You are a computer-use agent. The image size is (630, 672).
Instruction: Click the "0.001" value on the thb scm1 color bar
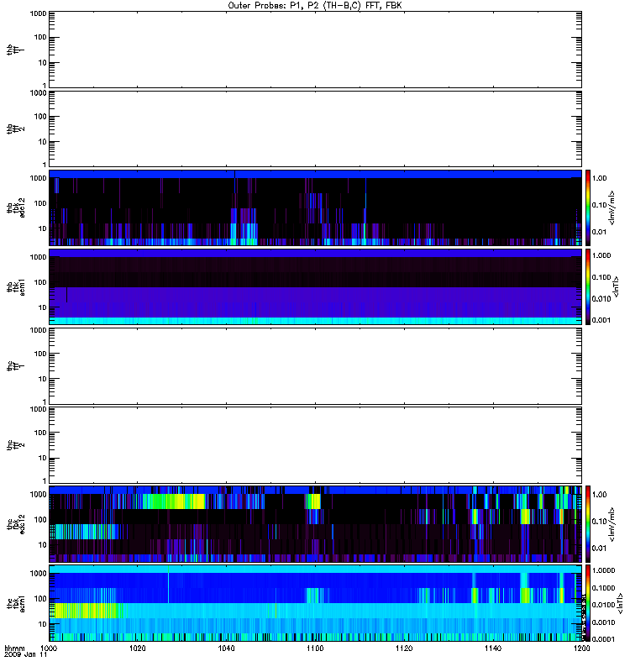(x=601, y=320)
